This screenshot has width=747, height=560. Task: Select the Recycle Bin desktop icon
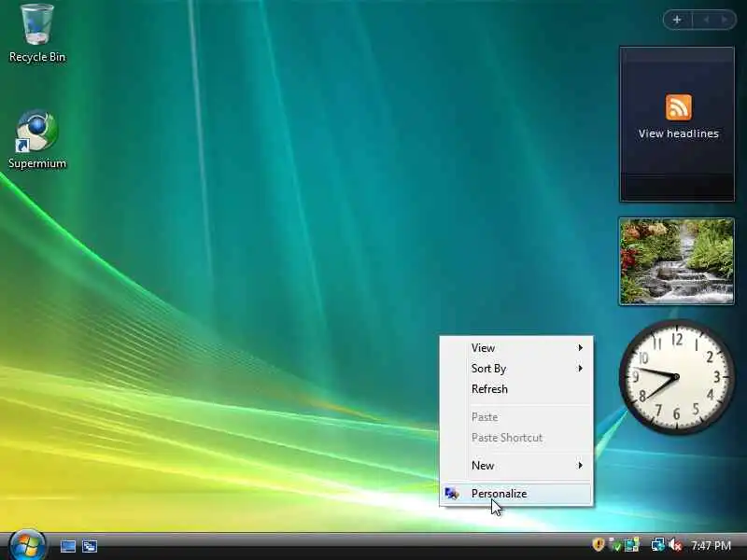click(x=37, y=34)
